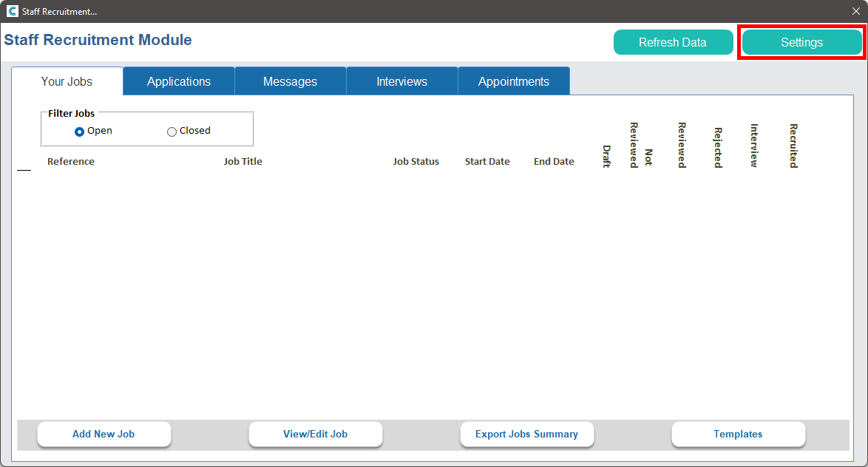Select the Closed jobs filter option

point(172,132)
